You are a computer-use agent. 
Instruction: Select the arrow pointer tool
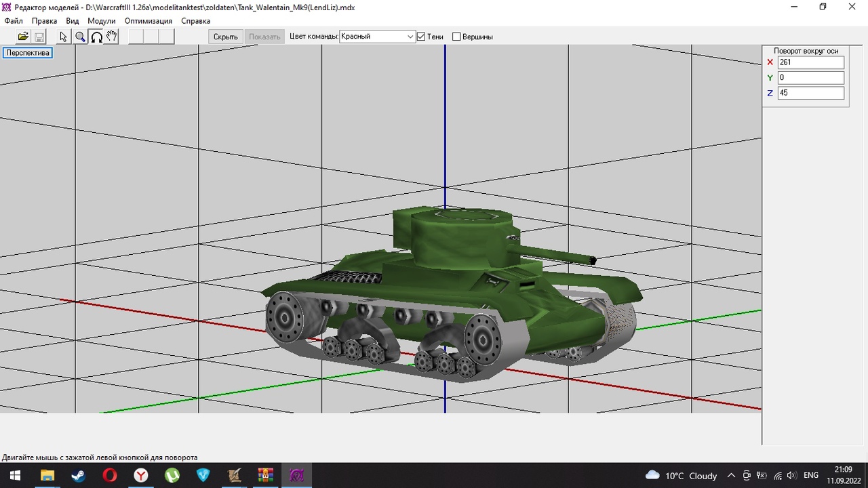(64, 37)
